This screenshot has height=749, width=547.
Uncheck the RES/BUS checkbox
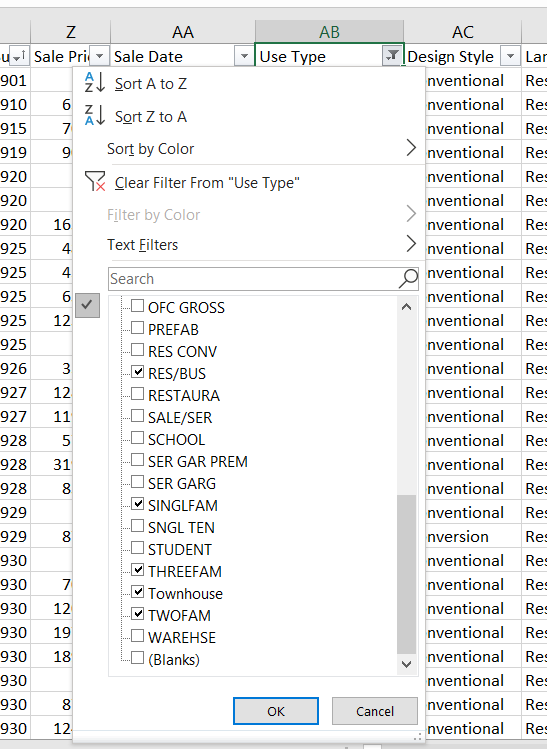pyautogui.click(x=138, y=372)
